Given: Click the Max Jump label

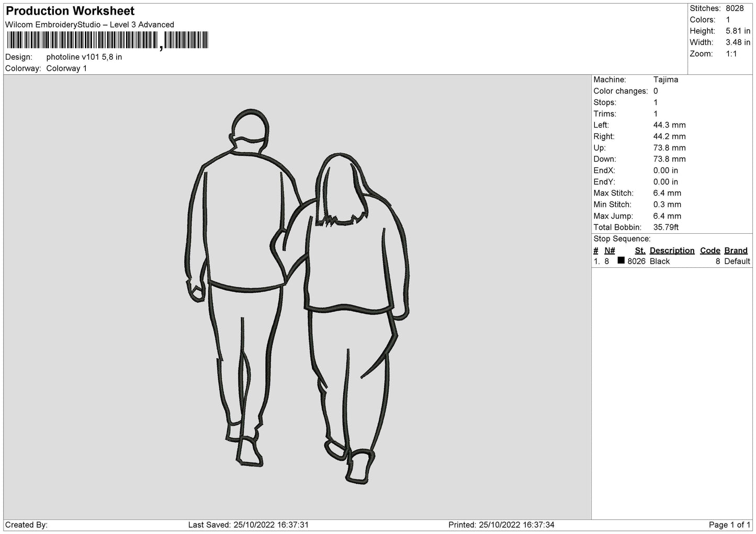Looking at the screenshot, I should 613,216.
